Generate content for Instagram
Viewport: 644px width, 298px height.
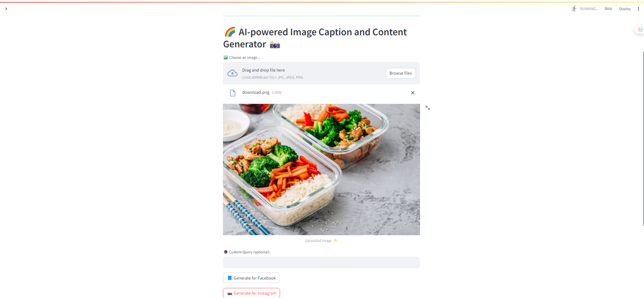click(251, 293)
